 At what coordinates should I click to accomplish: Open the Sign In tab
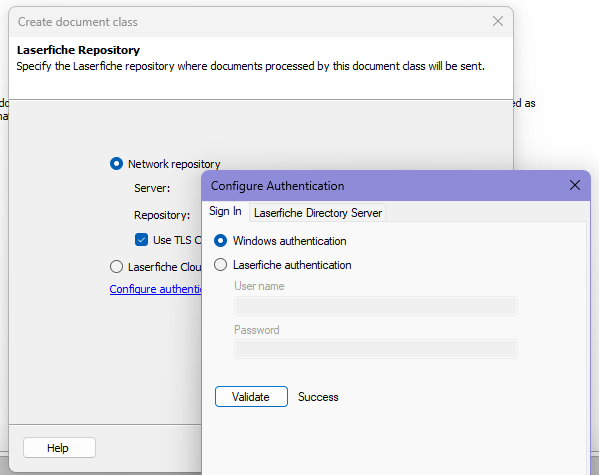[225, 211]
